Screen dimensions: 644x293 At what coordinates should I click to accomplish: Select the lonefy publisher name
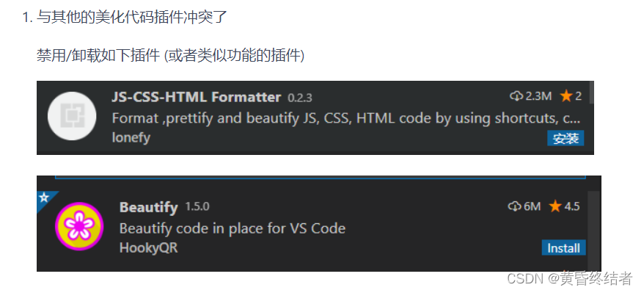[131, 137]
